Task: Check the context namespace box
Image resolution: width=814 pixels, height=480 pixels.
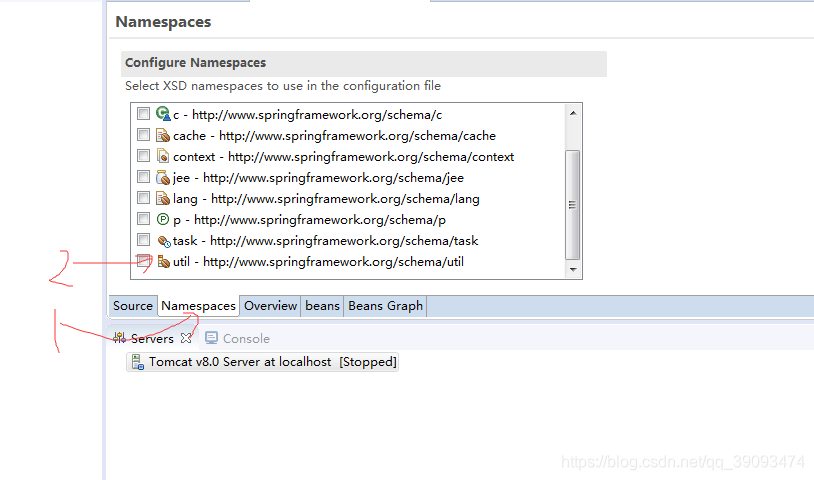Action: point(143,155)
